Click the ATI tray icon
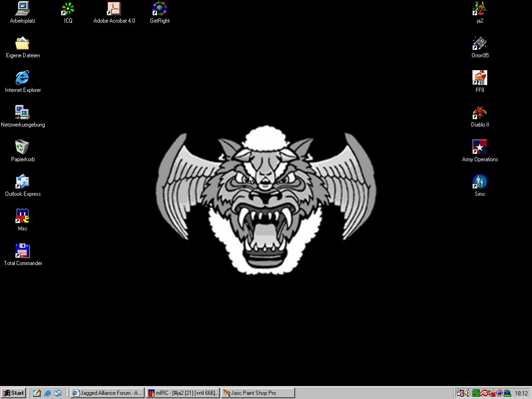Viewport: 532px width, 399px height. tap(484, 393)
